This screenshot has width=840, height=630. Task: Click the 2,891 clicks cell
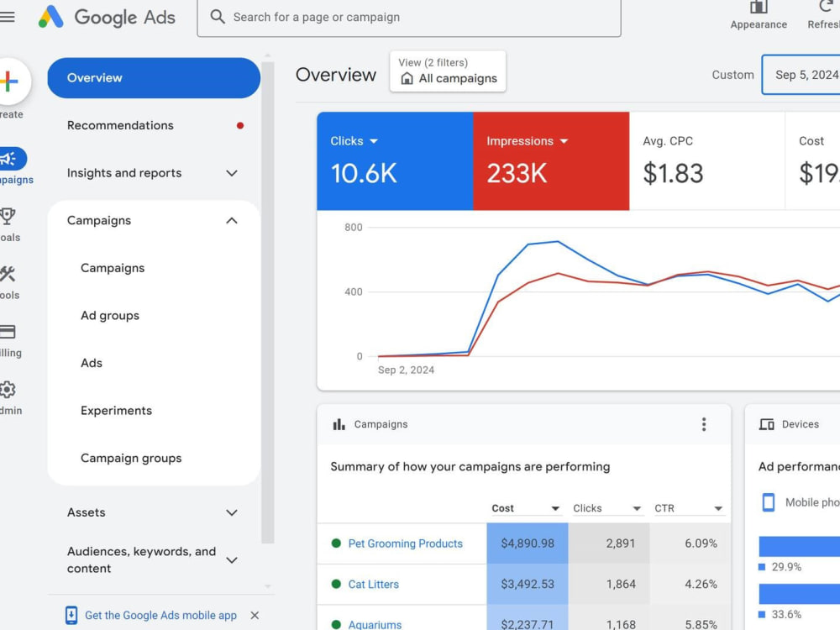[x=609, y=543]
